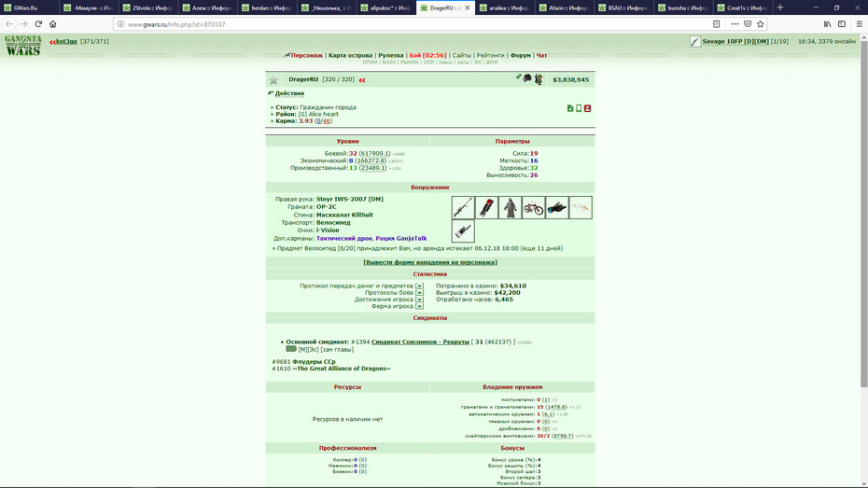Click the green document icon in status row
868x488 pixels.
[x=570, y=108]
